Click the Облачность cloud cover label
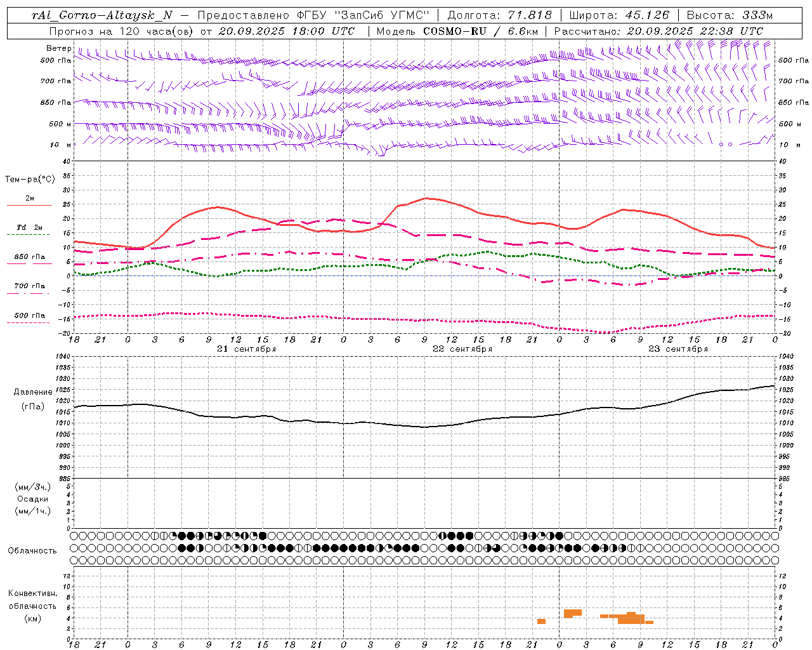This screenshot has width=812, height=650. (32, 550)
